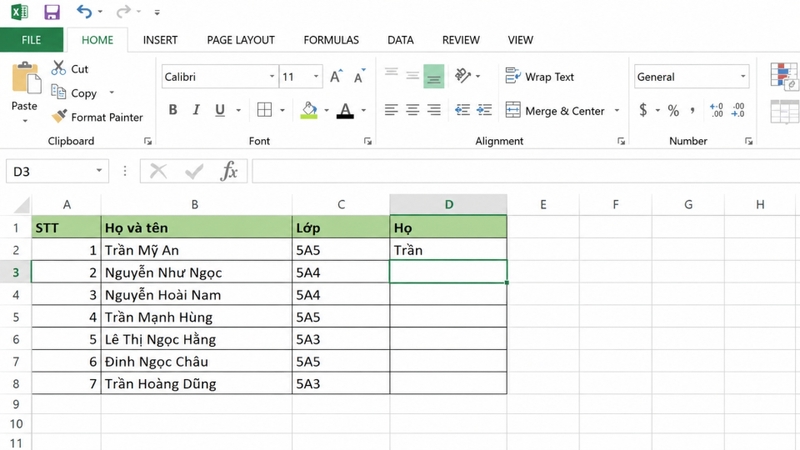Click Merge & Center
Image resolution: width=800 pixels, height=450 pixels.
(x=555, y=110)
